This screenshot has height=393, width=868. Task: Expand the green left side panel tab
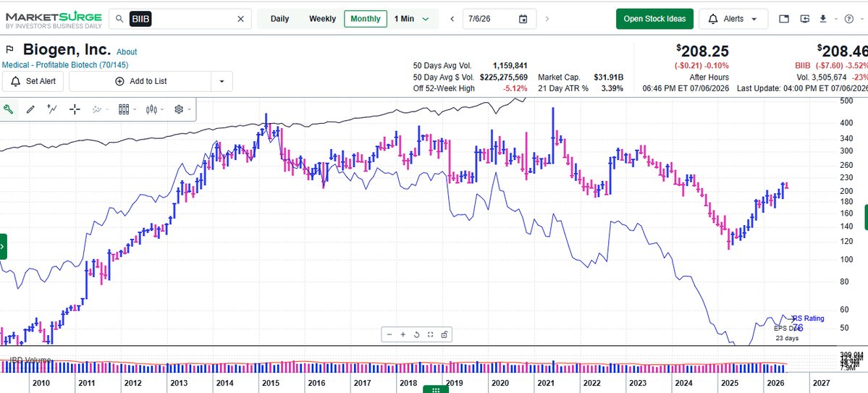(x=4, y=246)
